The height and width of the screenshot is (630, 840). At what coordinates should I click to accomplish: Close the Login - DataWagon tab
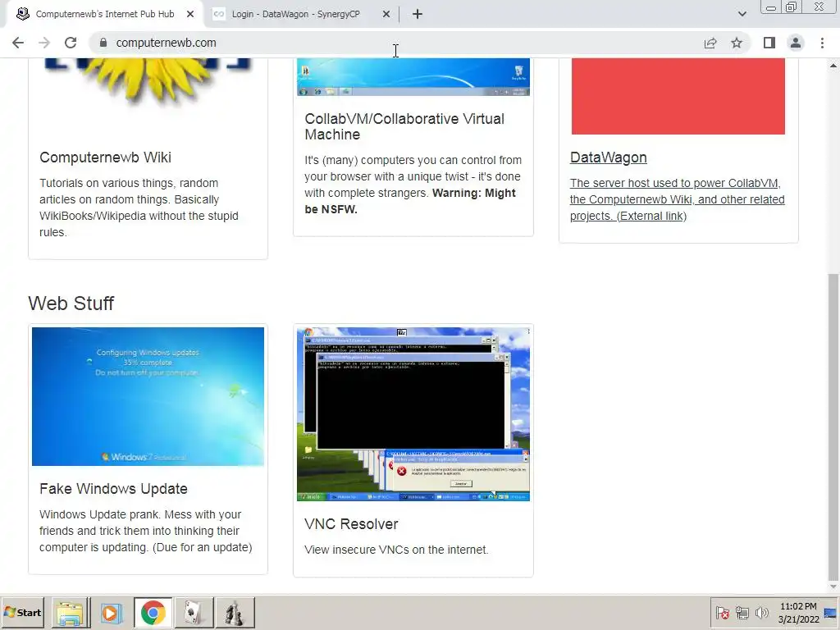click(386, 15)
